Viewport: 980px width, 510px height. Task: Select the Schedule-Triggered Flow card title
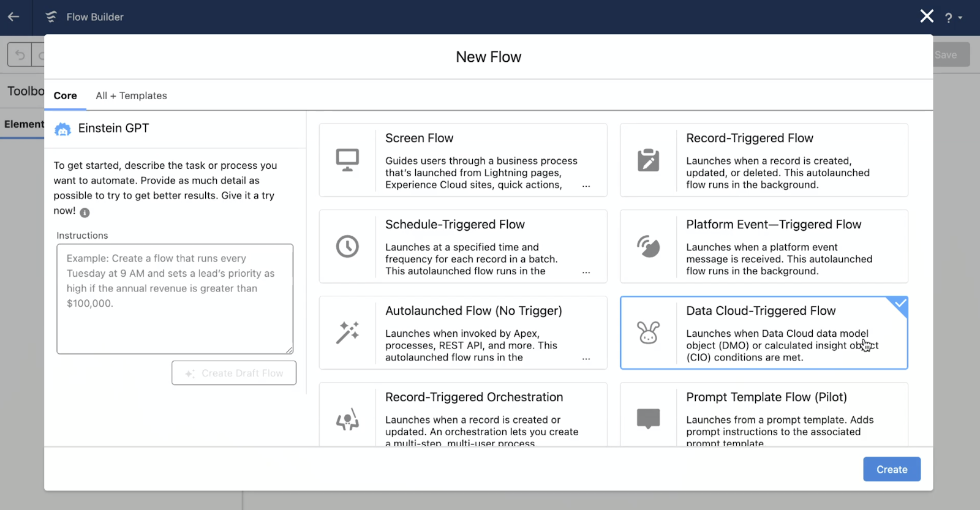pyautogui.click(x=455, y=225)
